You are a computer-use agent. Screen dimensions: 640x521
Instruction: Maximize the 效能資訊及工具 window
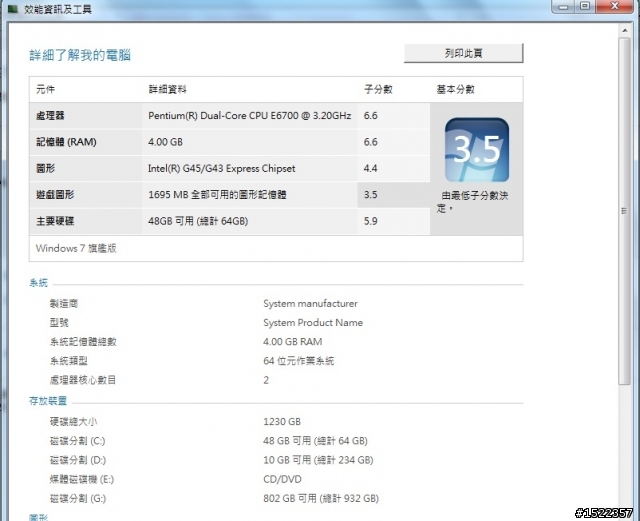click(x=585, y=6)
